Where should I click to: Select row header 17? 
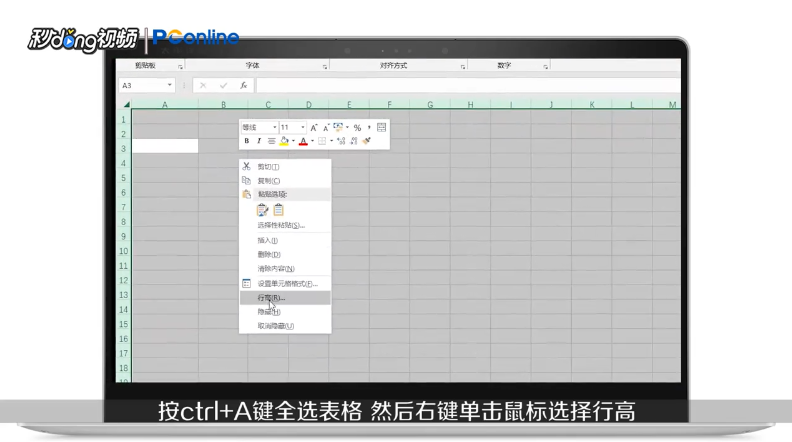coord(123,353)
